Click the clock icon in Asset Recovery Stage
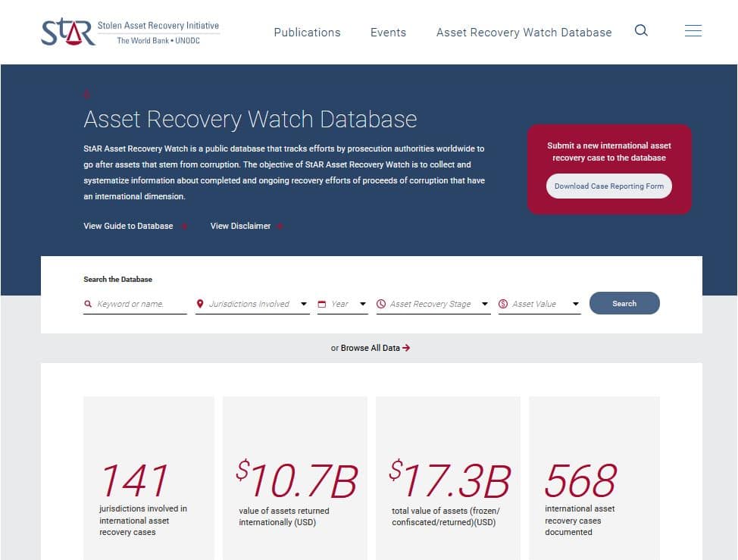The height and width of the screenshot is (560, 738). (x=381, y=304)
